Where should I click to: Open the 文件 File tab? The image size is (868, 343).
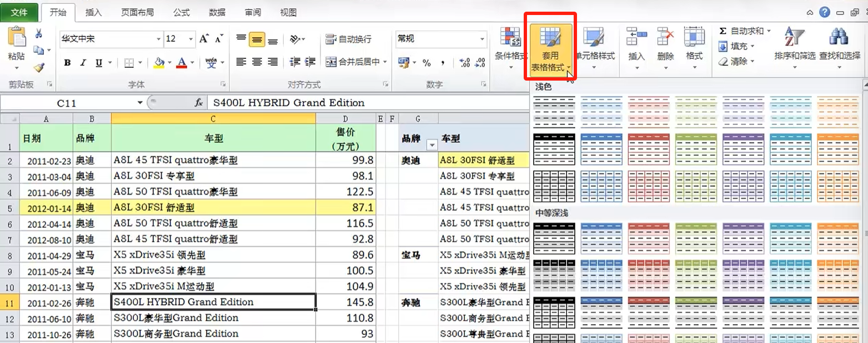[x=19, y=12]
